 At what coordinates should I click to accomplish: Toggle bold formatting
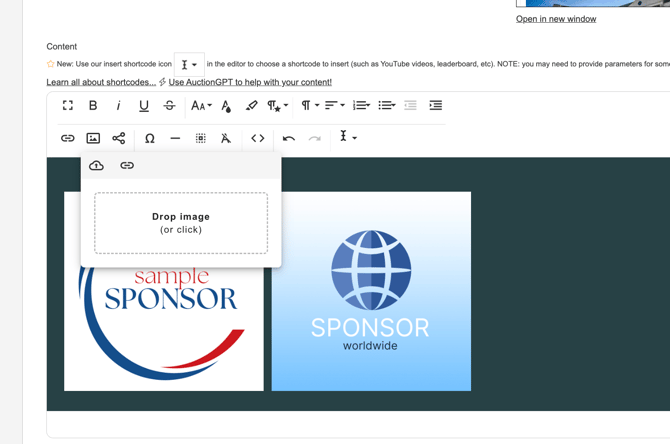(x=93, y=105)
